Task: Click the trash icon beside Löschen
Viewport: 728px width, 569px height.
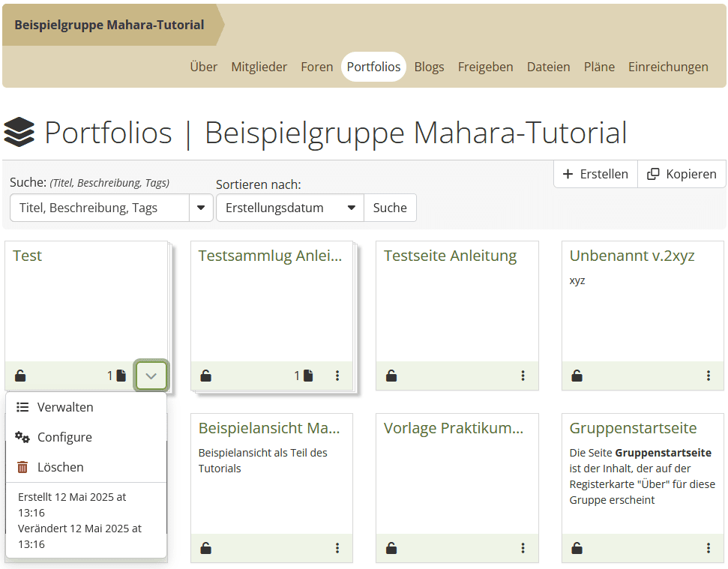Action: [22, 467]
